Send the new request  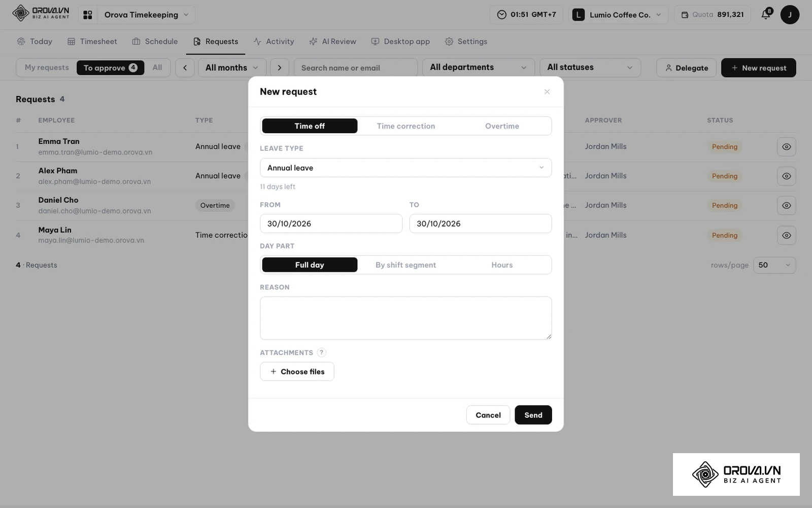[533, 415]
